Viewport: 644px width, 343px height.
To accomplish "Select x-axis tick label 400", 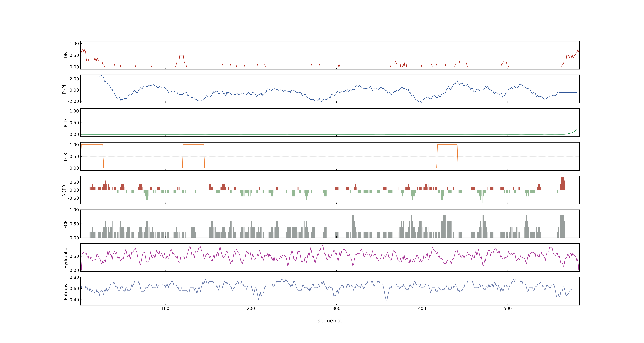I will [422, 309].
